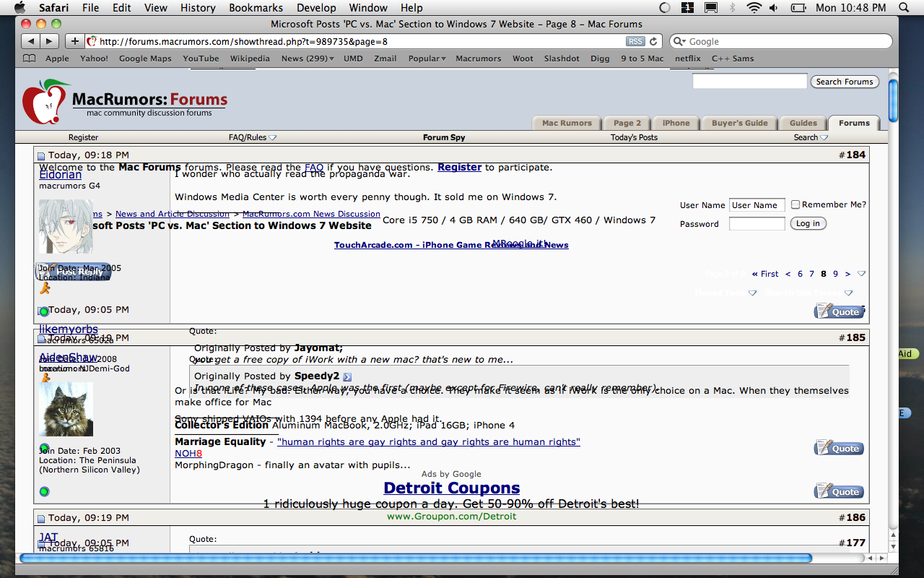924x578 pixels.
Task: Click the display menu bar icon
Action: click(710, 8)
